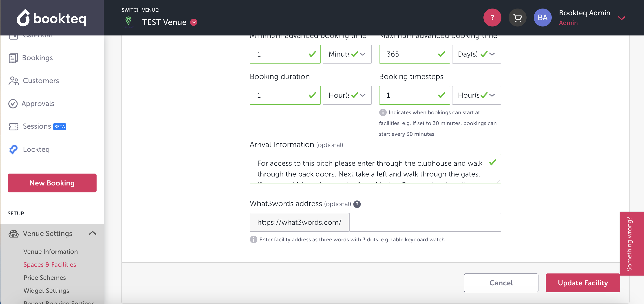This screenshot has width=644, height=304.
Task: Click the Sessions ticket icon
Action: click(13, 126)
